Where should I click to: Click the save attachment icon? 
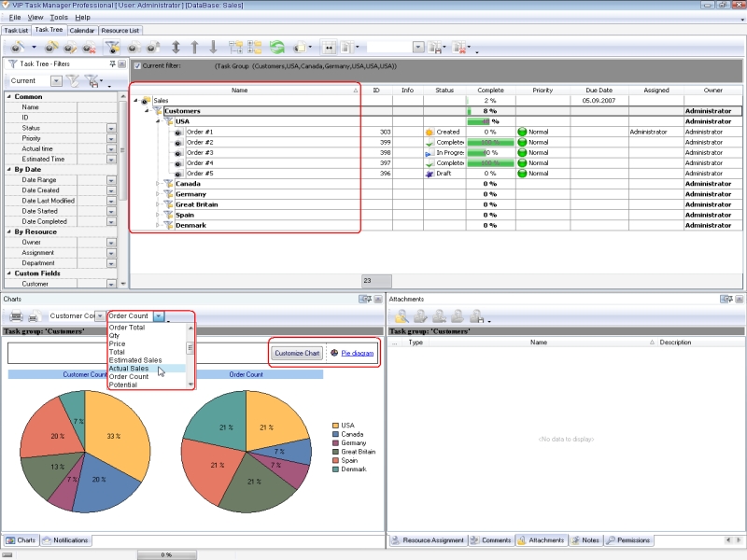(476, 315)
